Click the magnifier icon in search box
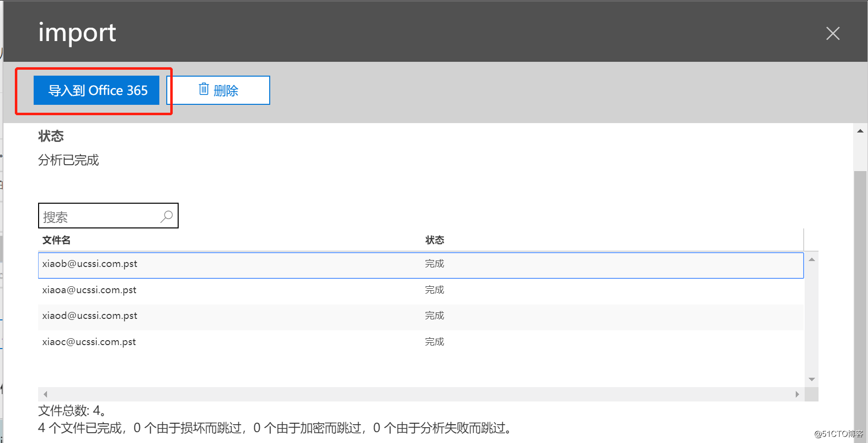 coord(167,216)
